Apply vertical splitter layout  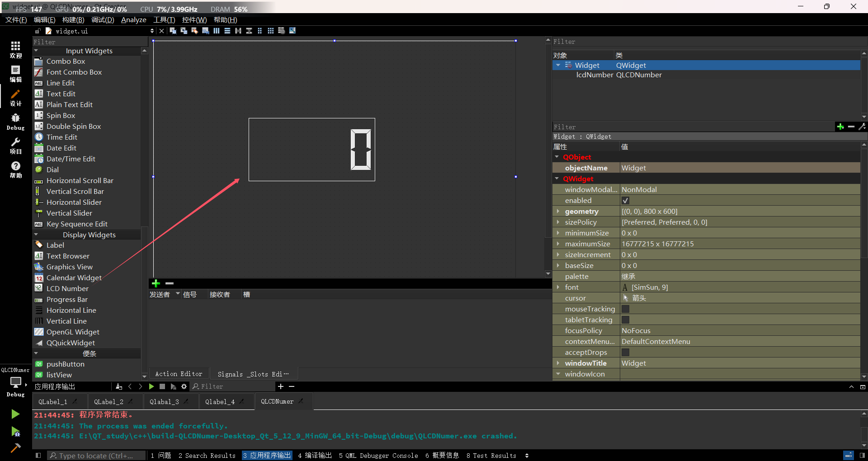click(x=249, y=31)
